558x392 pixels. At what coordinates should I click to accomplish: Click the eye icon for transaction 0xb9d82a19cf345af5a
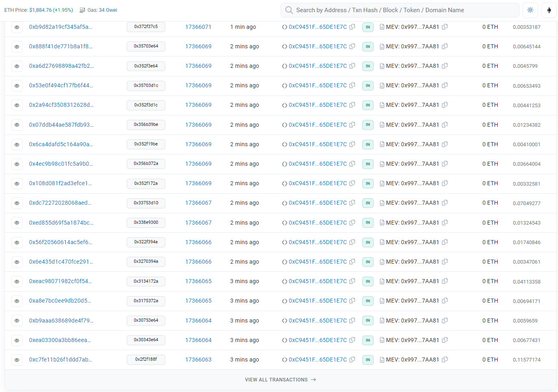coord(17,27)
